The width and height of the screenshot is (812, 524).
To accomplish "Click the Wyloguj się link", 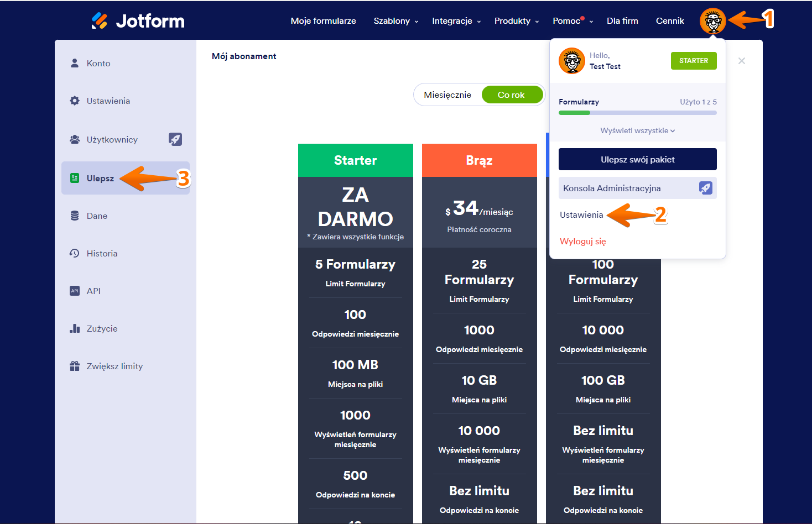I will (583, 242).
